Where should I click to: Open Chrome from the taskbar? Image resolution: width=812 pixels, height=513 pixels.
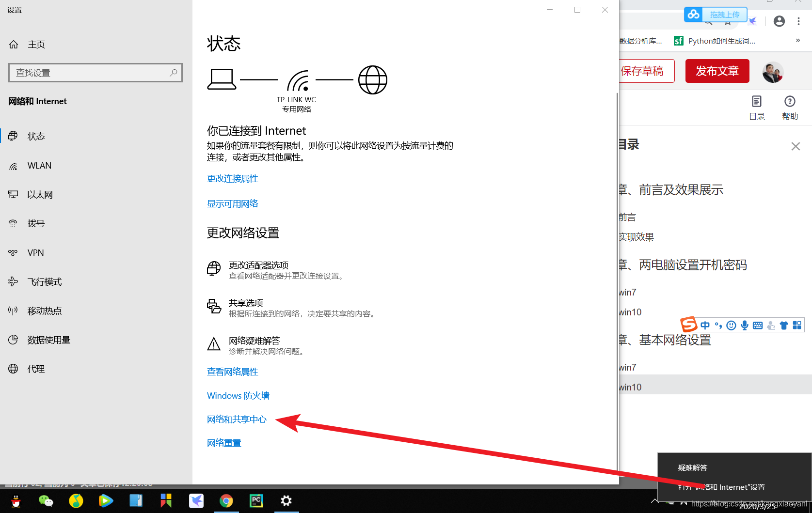point(226,501)
